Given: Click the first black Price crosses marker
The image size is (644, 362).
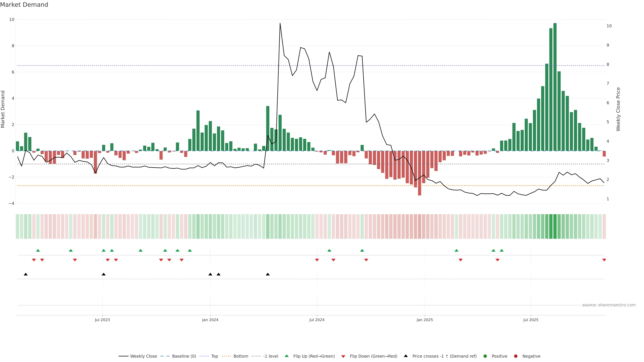Looking at the screenshot, I should tap(26, 274).
